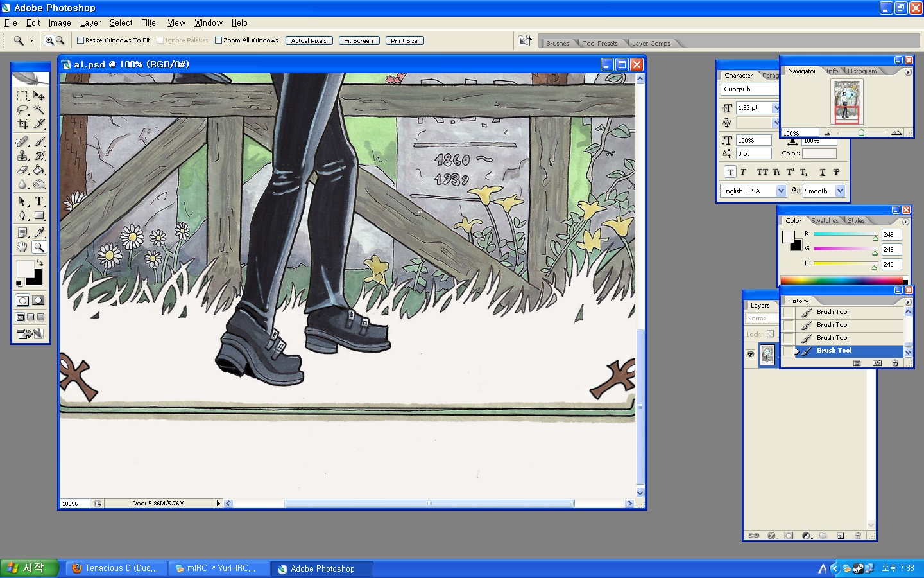
Task: Delete current state in History palette
Action: point(895,363)
